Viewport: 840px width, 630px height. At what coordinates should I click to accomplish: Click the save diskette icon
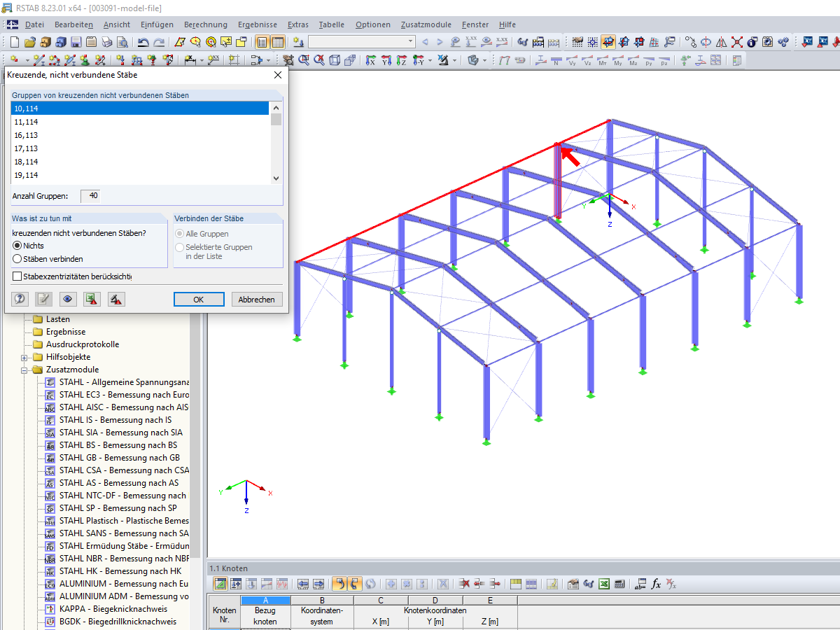point(76,42)
